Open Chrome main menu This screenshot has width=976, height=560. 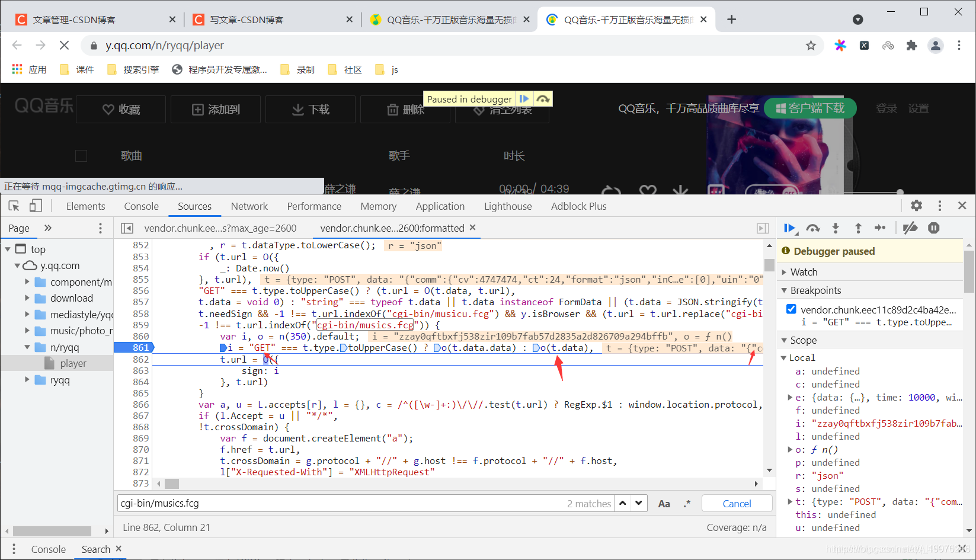(959, 46)
